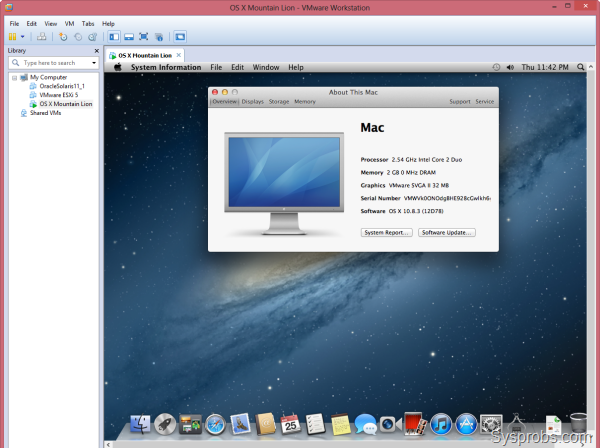Open iTunes from the dock
The width and height of the screenshot is (600, 448).
coord(441,424)
